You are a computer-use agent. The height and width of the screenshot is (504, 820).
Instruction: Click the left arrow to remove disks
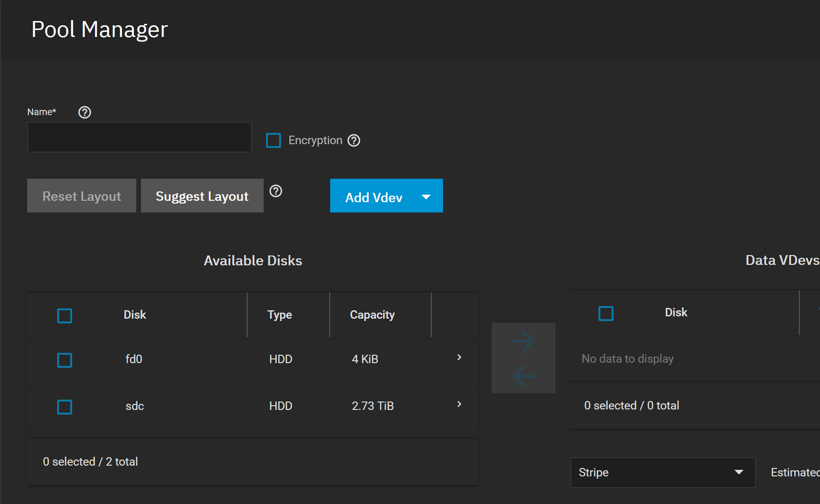point(523,376)
